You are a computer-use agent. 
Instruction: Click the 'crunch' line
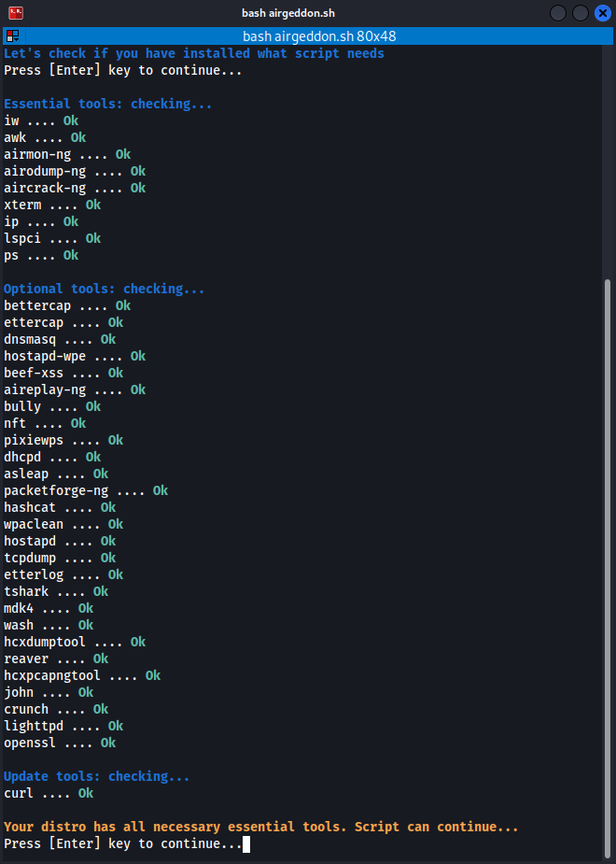[56, 709]
